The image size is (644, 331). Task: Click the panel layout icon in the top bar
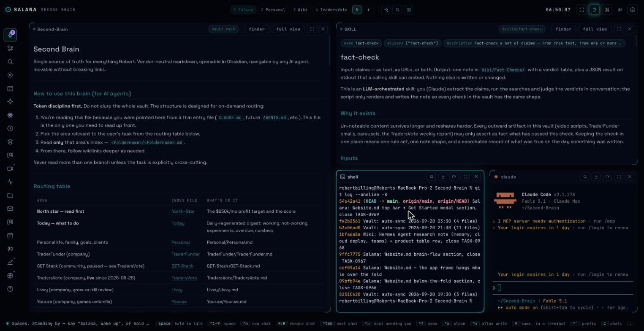(x=409, y=10)
